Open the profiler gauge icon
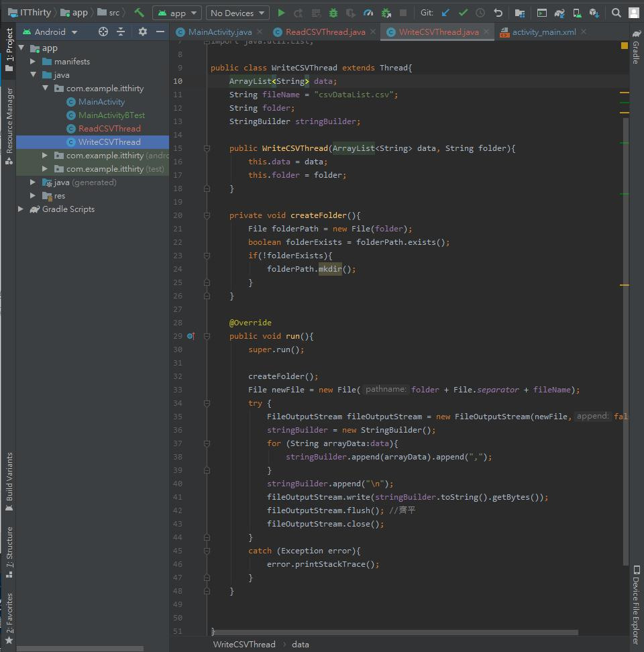 point(368,13)
